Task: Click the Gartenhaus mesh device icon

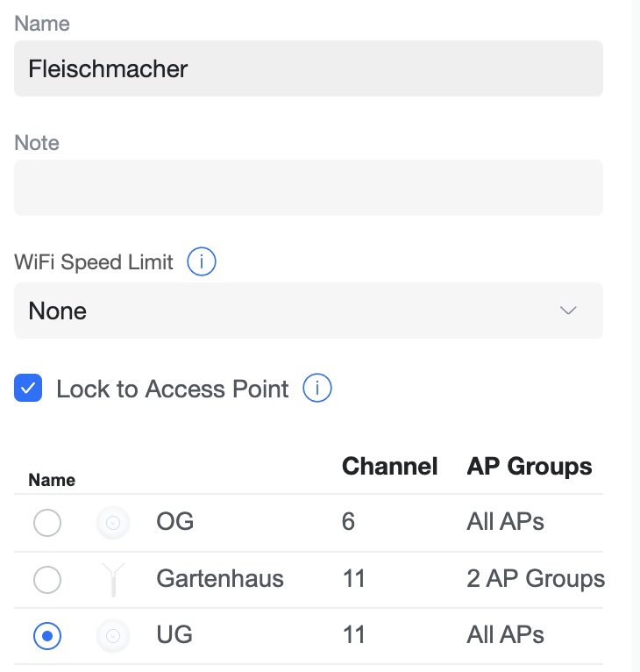Action: [112, 579]
